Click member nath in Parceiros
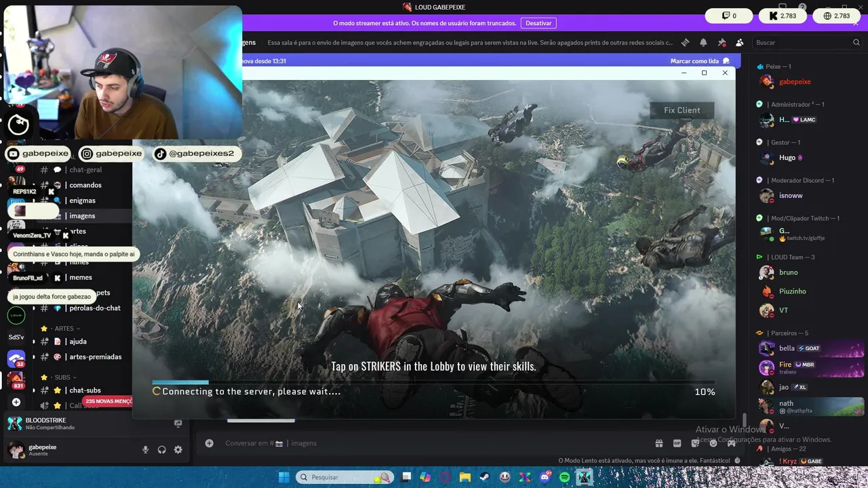This screenshot has height=488, width=868. pyautogui.click(x=810, y=406)
